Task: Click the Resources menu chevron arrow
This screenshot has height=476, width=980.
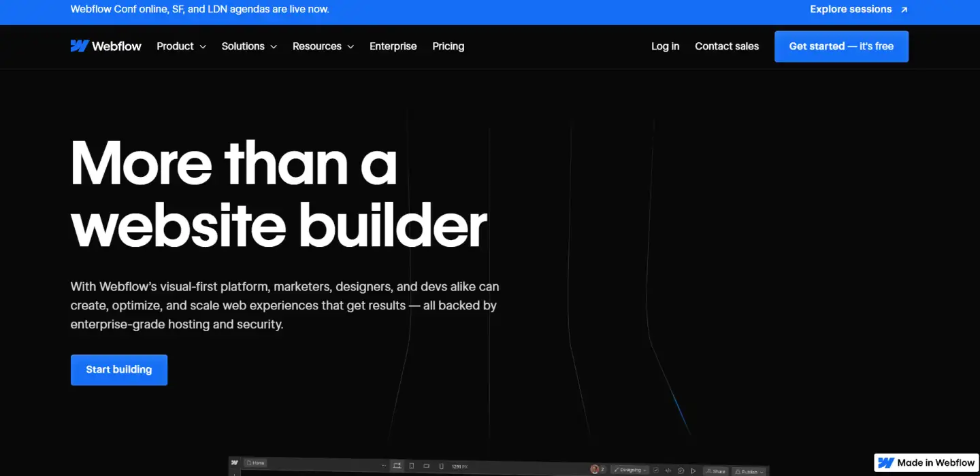Action: pyautogui.click(x=350, y=47)
